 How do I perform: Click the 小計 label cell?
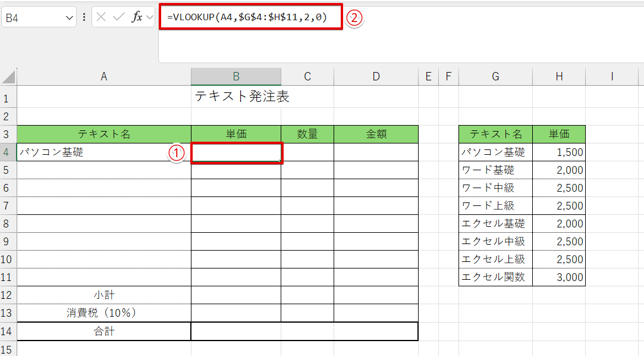pos(103,295)
